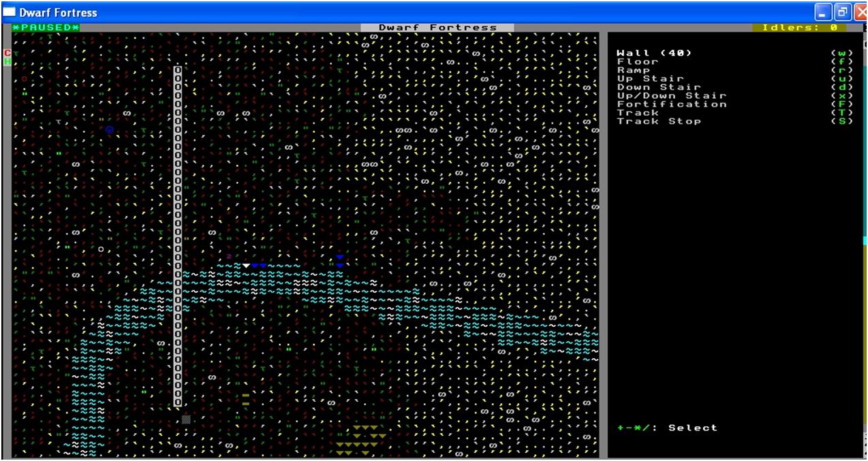
Task: Pick the Ramp construction entry
Action: coord(633,70)
